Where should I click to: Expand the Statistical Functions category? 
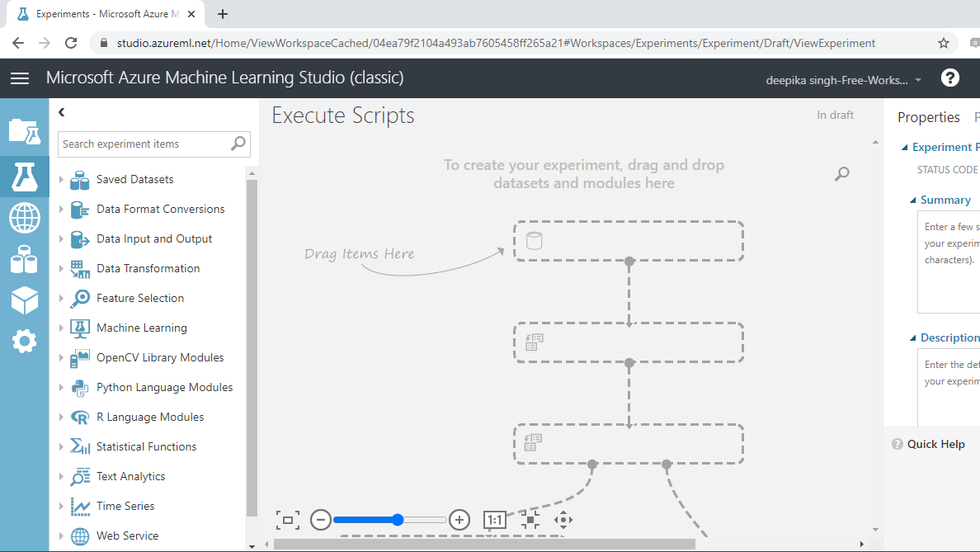(x=61, y=446)
